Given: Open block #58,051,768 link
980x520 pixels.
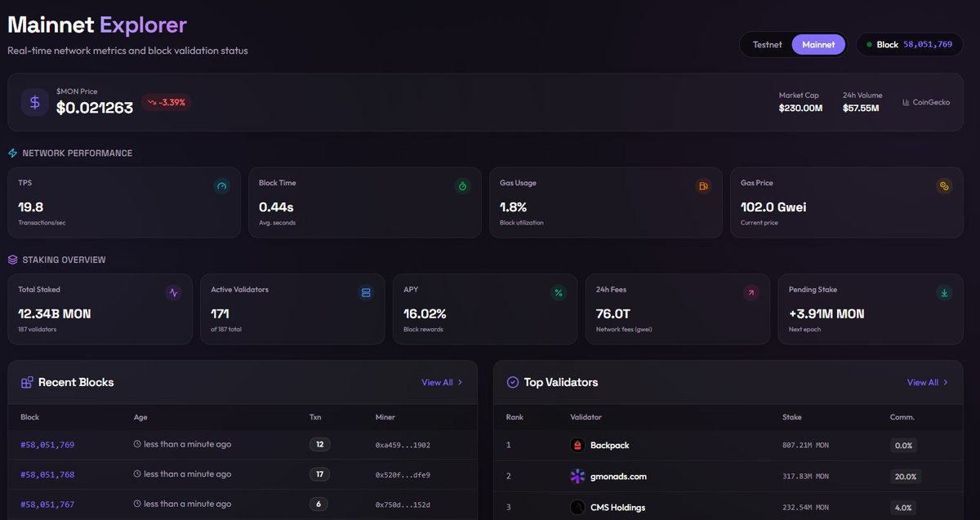Looking at the screenshot, I should pos(47,474).
